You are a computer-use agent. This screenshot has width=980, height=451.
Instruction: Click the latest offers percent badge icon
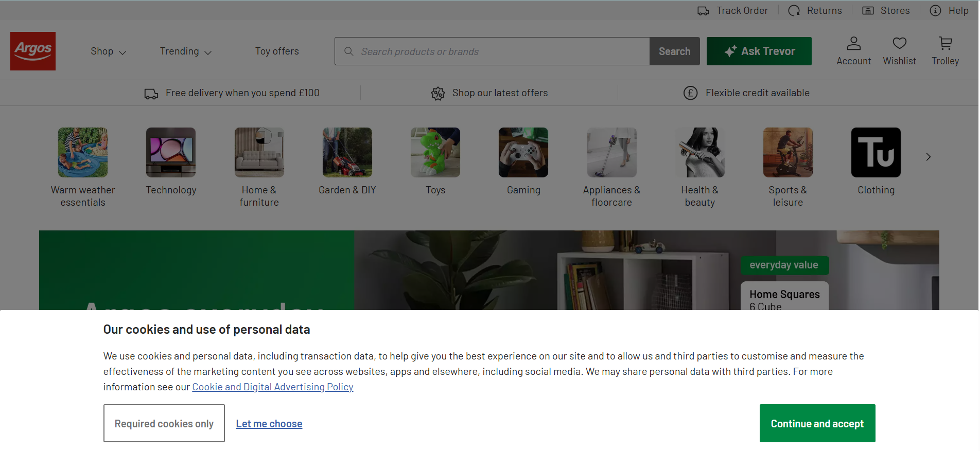[438, 93]
